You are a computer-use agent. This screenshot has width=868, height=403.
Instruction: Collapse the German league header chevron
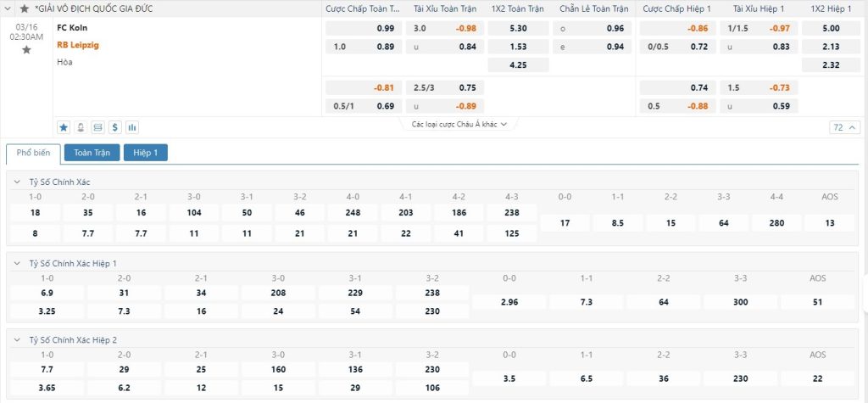(x=10, y=8)
